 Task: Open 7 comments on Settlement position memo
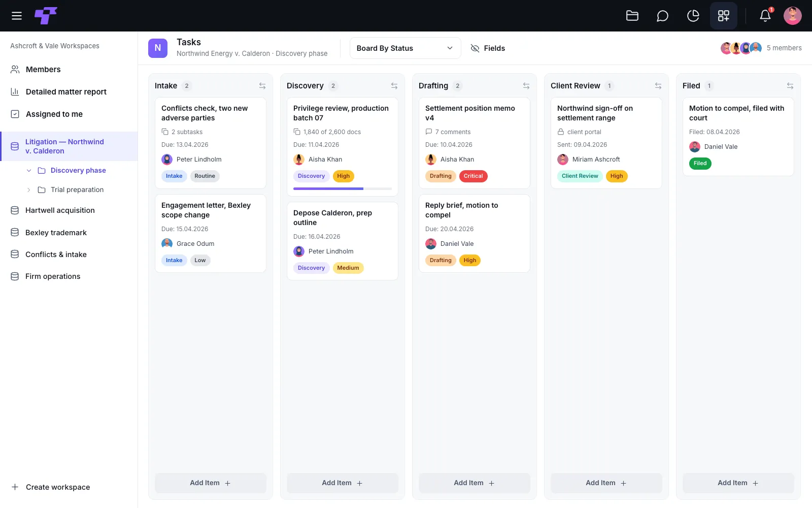[x=448, y=132]
